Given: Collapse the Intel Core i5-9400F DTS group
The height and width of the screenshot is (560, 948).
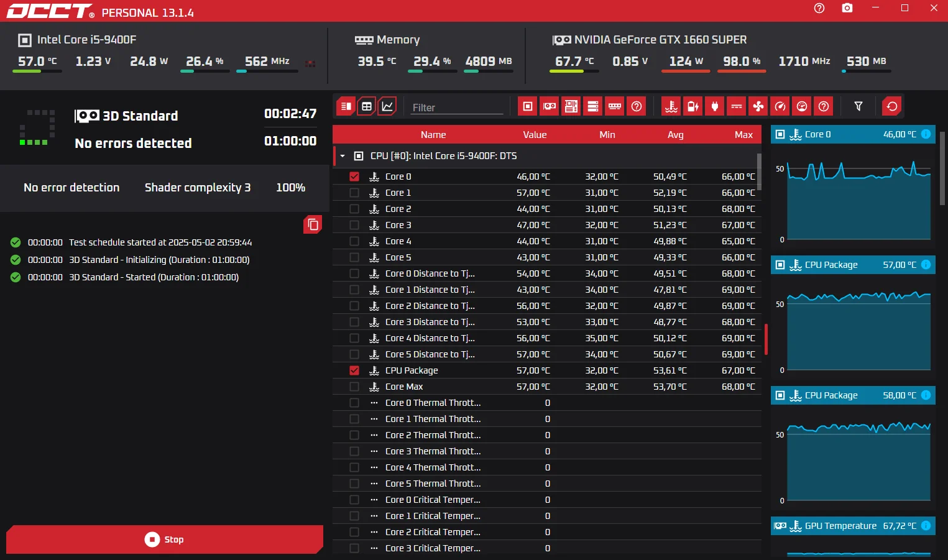Looking at the screenshot, I should coord(343,156).
